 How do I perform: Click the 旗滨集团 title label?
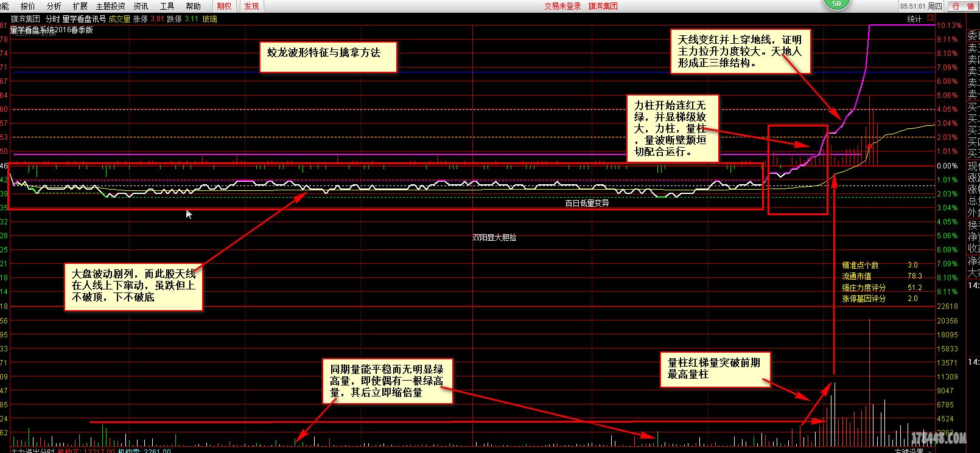pyautogui.click(x=603, y=6)
